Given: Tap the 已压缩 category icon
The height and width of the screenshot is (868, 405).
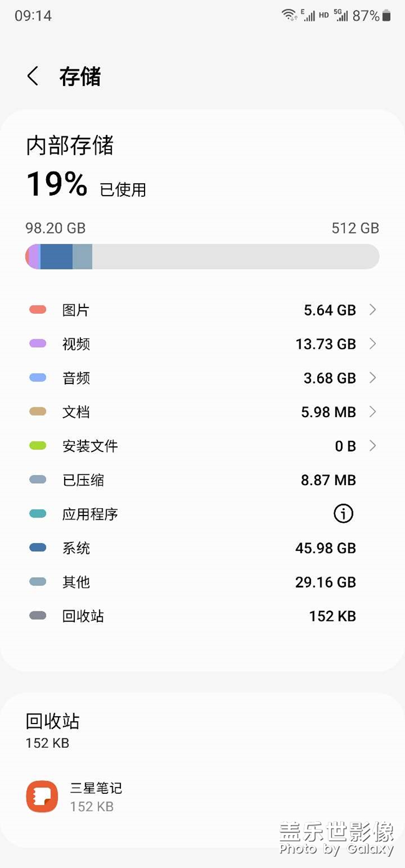Looking at the screenshot, I should click(x=37, y=479).
